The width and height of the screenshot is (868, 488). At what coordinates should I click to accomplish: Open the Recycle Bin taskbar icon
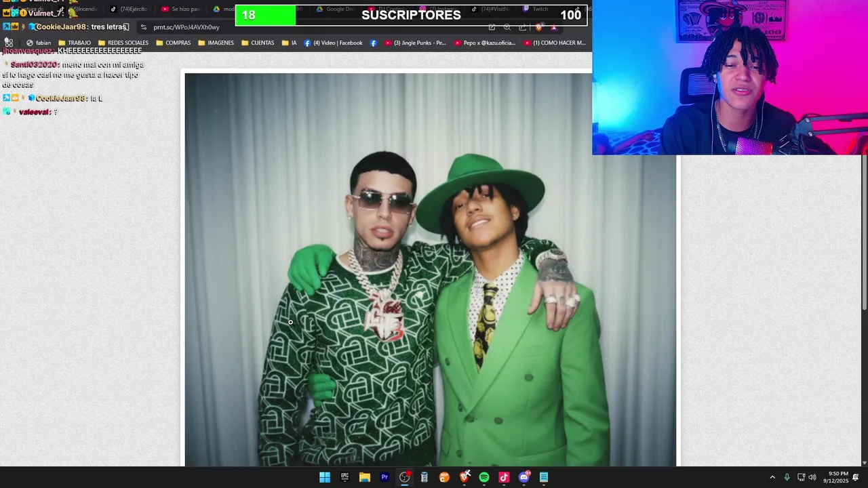point(425,477)
